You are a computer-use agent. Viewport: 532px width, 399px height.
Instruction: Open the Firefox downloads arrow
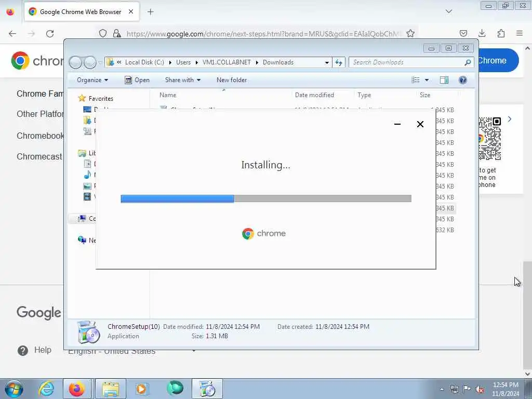tap(482, 33)
